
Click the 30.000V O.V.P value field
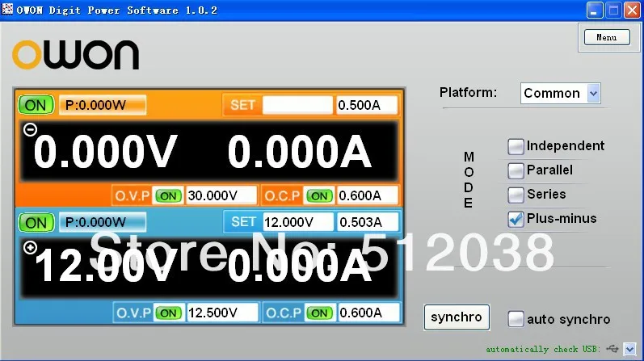pyautogui.click(x=221, y=195)
